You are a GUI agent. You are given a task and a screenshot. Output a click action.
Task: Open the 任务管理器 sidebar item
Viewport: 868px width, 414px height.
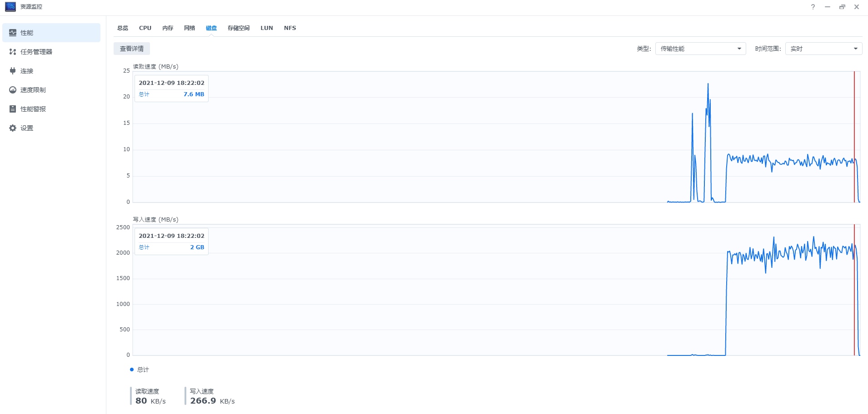point(51,52)
